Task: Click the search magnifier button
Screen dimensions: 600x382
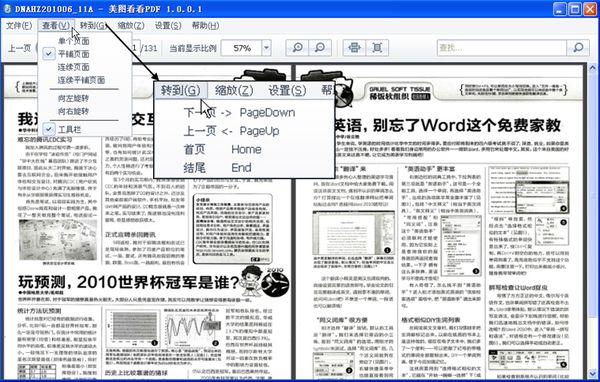Action: (x=578, y=48)
